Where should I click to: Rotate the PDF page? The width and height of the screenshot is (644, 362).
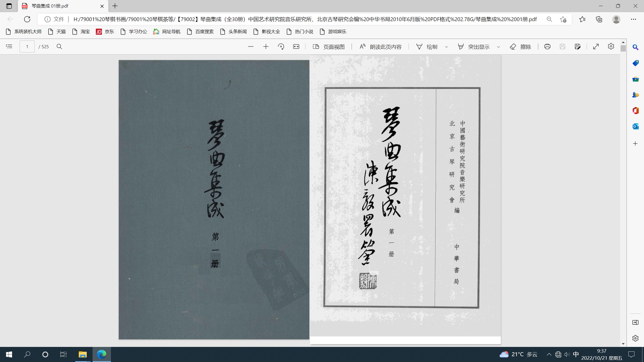(281, 47)
